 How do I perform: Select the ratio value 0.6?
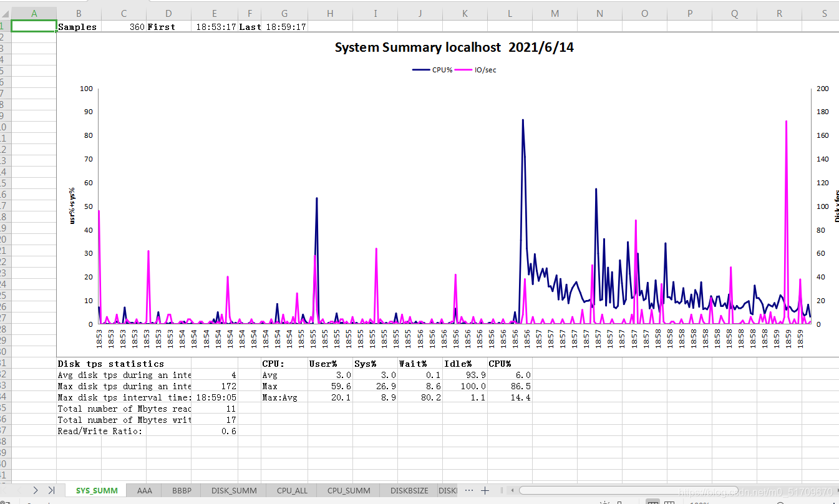tap(215, 431)
